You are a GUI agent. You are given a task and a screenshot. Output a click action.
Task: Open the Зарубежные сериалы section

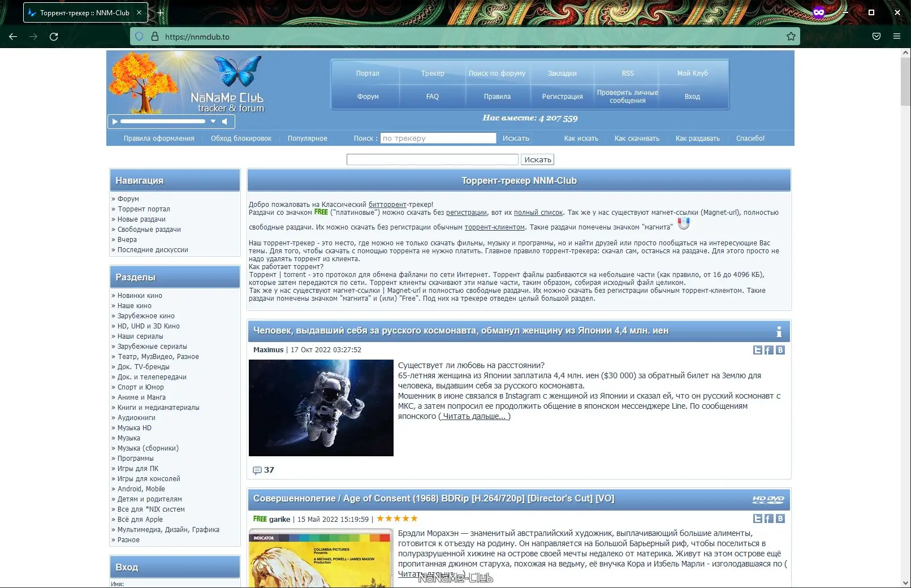(x=152, y=347)
